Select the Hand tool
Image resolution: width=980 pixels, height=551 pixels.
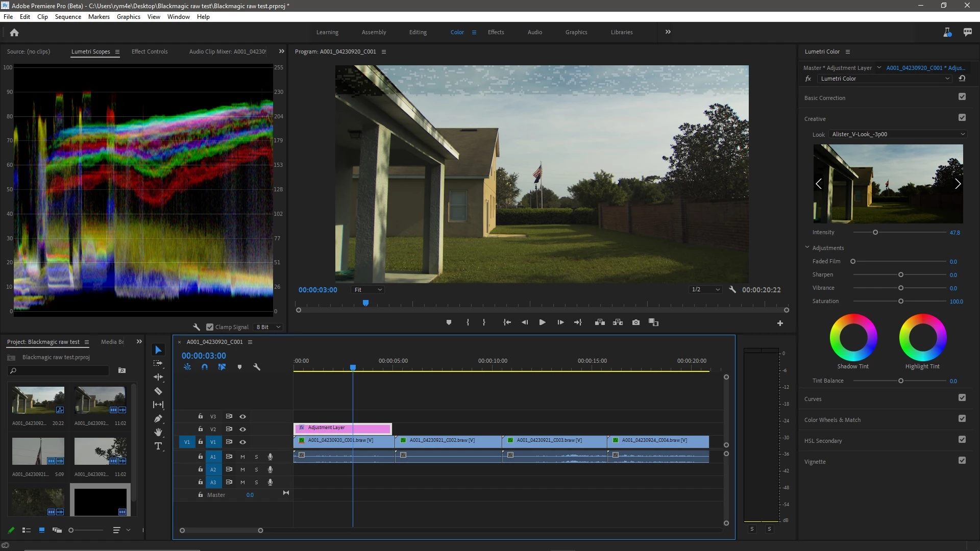[158, 432]
